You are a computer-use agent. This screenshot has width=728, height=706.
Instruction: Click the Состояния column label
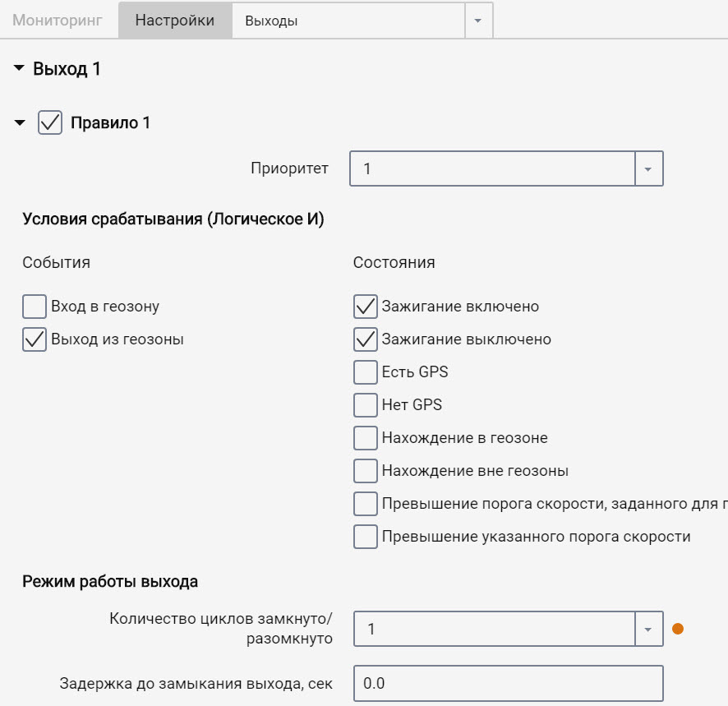(394, 262)
